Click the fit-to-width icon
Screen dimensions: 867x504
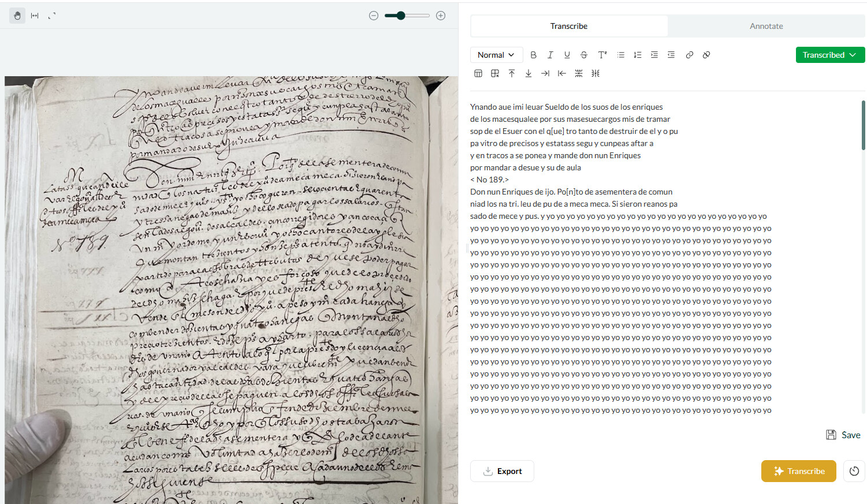point(35,16)
